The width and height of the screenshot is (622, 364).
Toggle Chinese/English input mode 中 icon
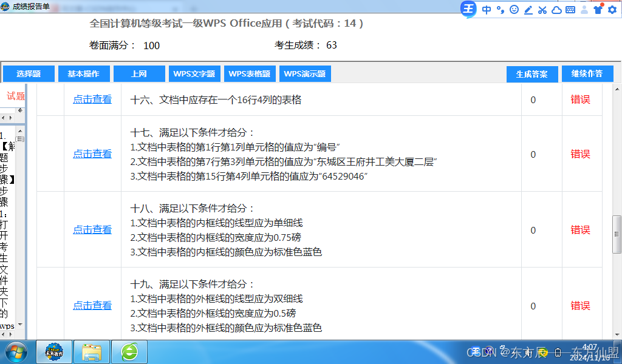(x=487, y=10)
